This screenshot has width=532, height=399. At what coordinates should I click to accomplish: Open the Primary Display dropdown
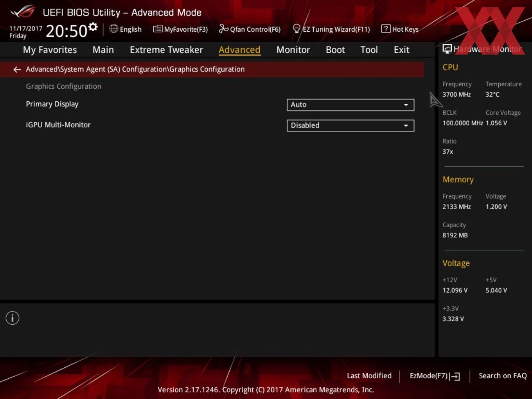tap(350, 105)
